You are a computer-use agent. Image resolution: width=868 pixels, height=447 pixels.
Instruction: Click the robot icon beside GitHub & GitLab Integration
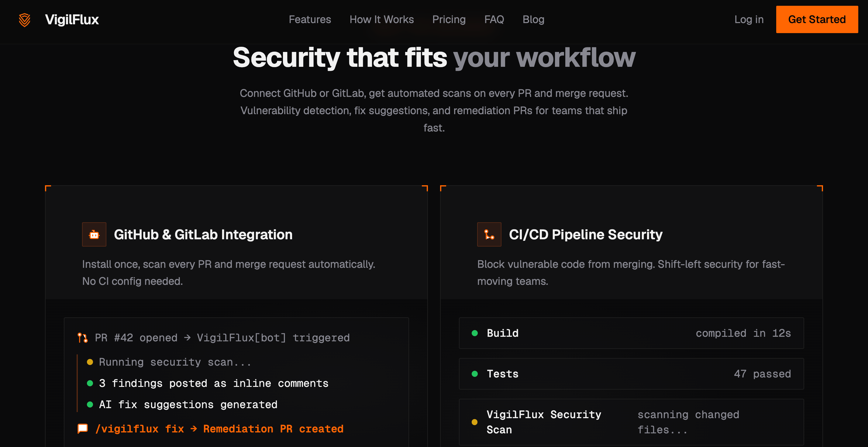coord(94,235)
